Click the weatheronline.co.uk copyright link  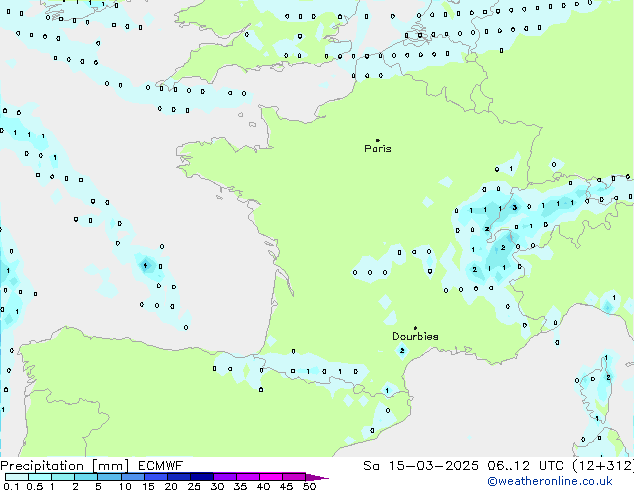[550, 481]
